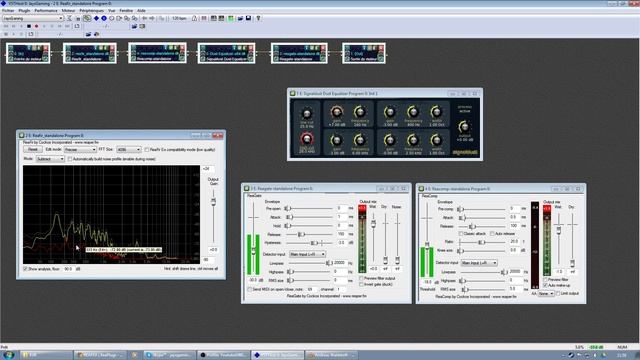The width and height of the screenshot is (640, 360).
Task: Open the Moteur menu
Action: (x=69, y=11)
